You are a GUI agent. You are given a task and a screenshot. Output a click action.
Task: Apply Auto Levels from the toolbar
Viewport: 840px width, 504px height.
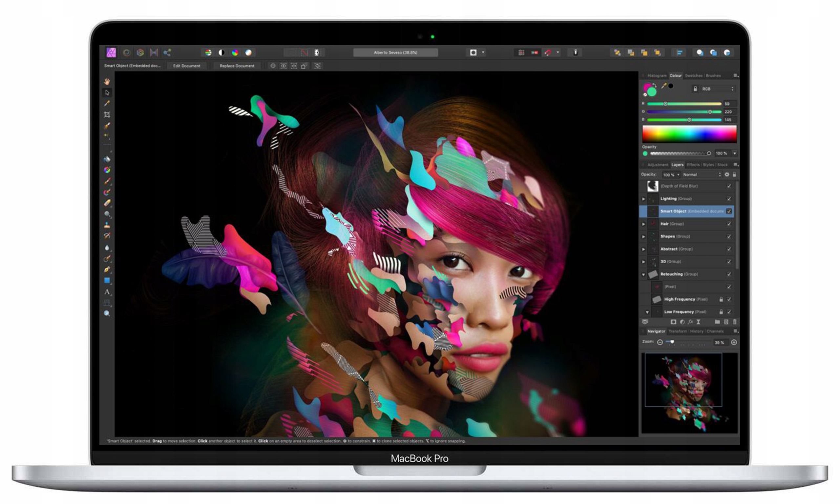point(208,52)
